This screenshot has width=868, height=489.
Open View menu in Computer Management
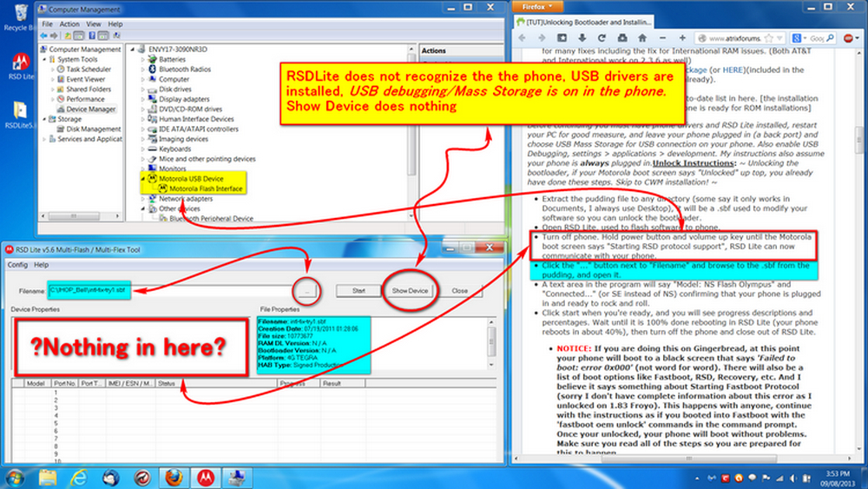point(94,23)
